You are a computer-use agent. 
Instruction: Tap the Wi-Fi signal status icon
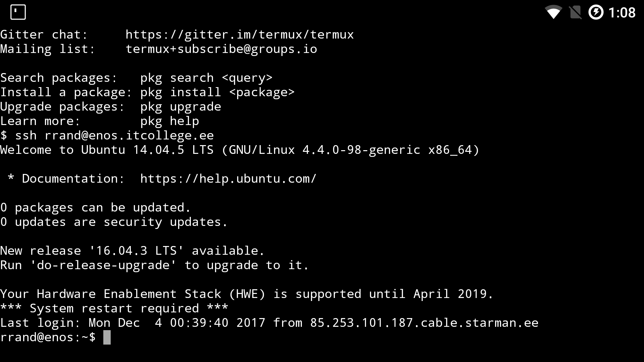553,12
